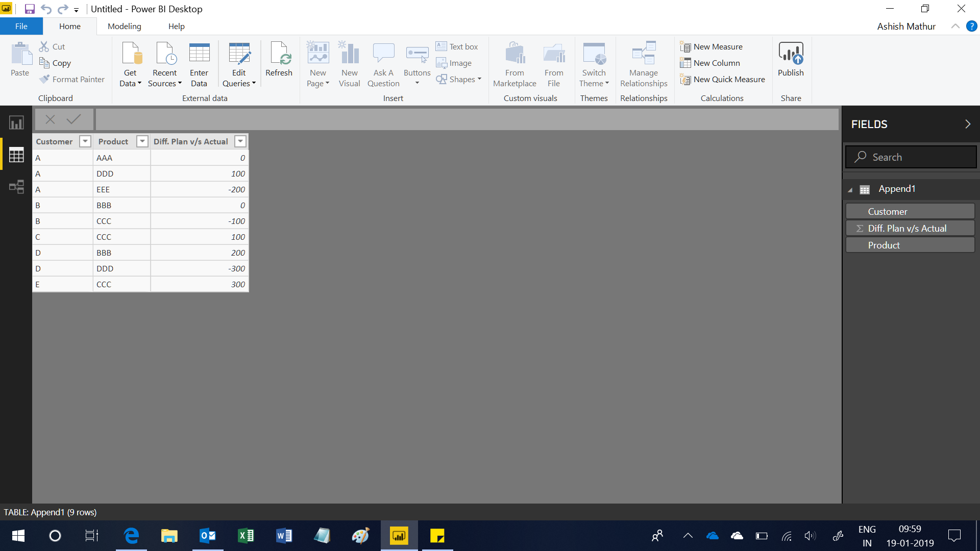Click the Copy command
This screenshot has width=980, height=551.
click(55, 63)
